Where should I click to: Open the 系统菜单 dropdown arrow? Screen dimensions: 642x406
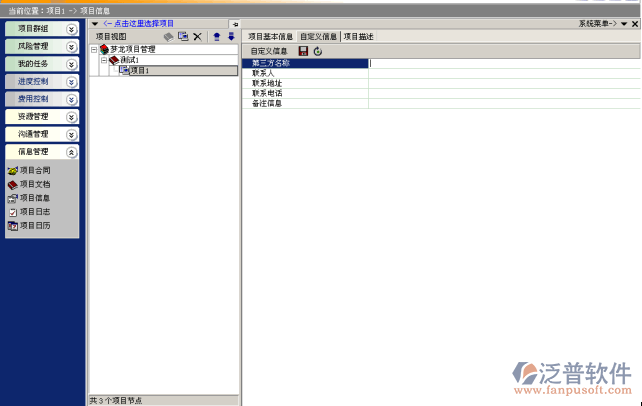click(624, 24)
